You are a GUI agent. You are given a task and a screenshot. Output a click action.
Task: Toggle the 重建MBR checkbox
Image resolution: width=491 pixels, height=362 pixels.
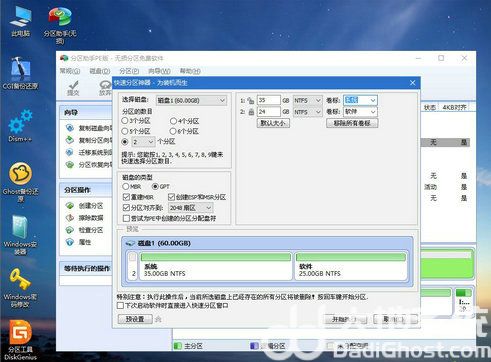tap(126, 197)
